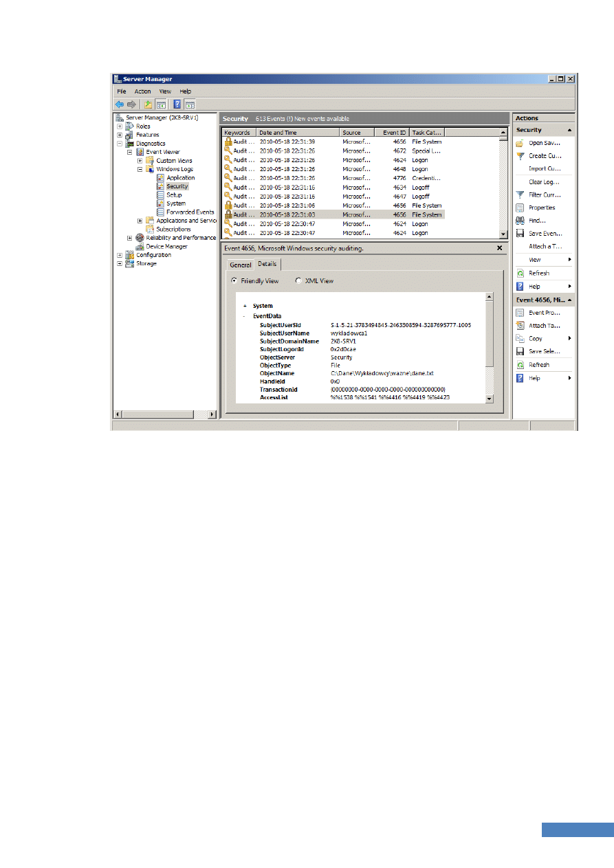
Task: Click the Filter Current Log funnel icon
Action: click(520, 194)
